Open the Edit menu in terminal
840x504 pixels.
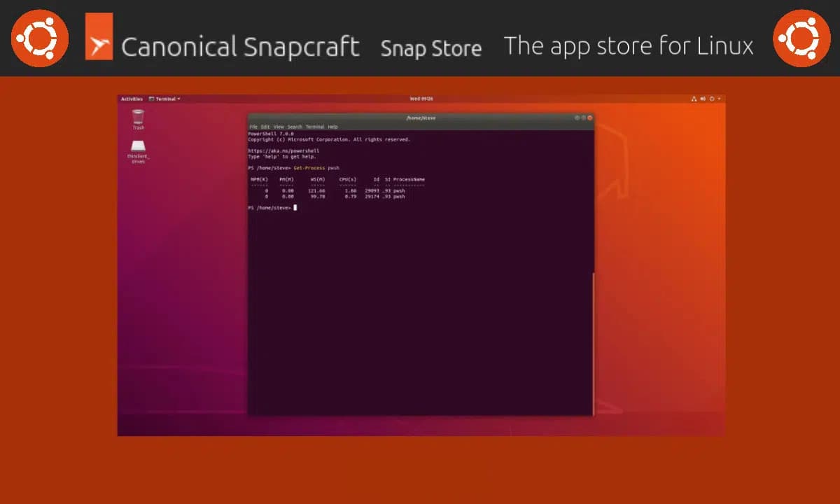(265, 127)
